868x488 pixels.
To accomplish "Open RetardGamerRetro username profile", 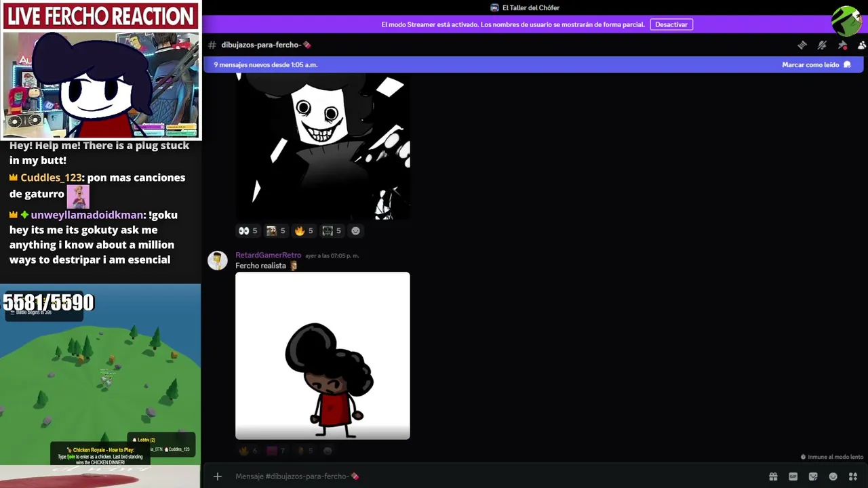I will point(268,256).
